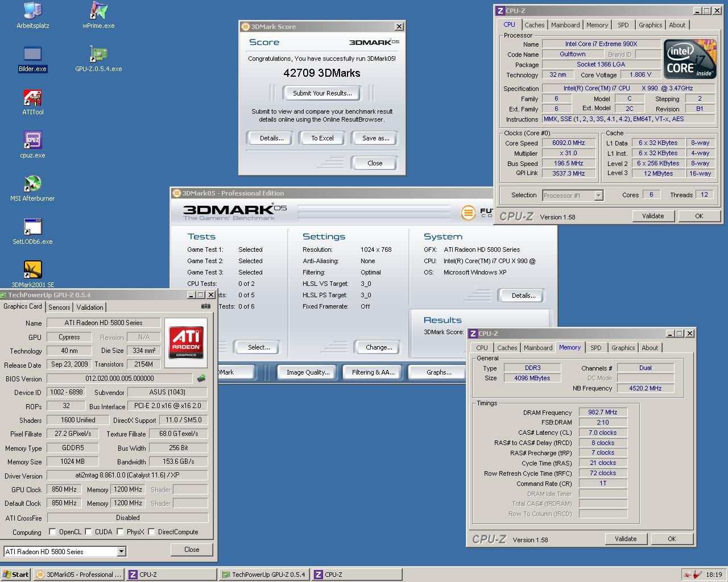Image resolution: width=728 pixels, height=582 pixels.
Task: Switch to Caches tab in top CPU-Z window
Action: pyautogui.click(x=534, y=25)
